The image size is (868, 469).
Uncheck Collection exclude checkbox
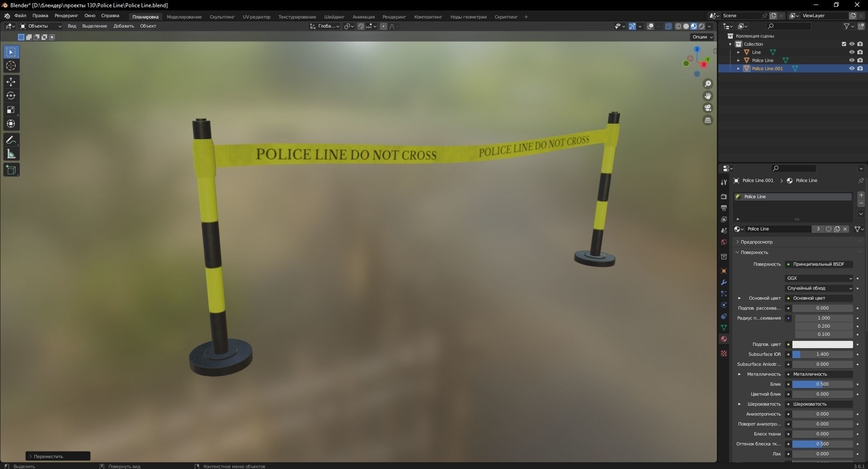tap(844, 44)
